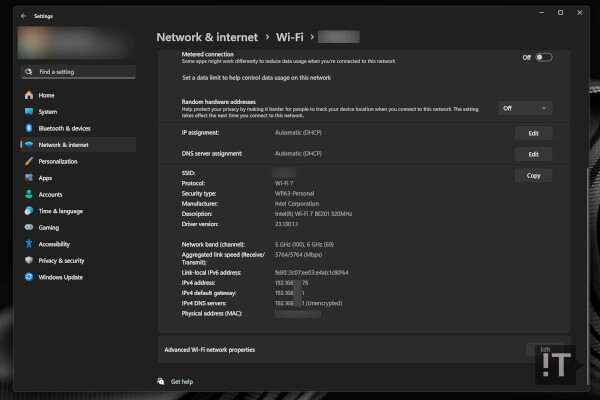Open the Accessibility icon in sidebar
This screenshot has height=400, width=600.
coord(29,244)
